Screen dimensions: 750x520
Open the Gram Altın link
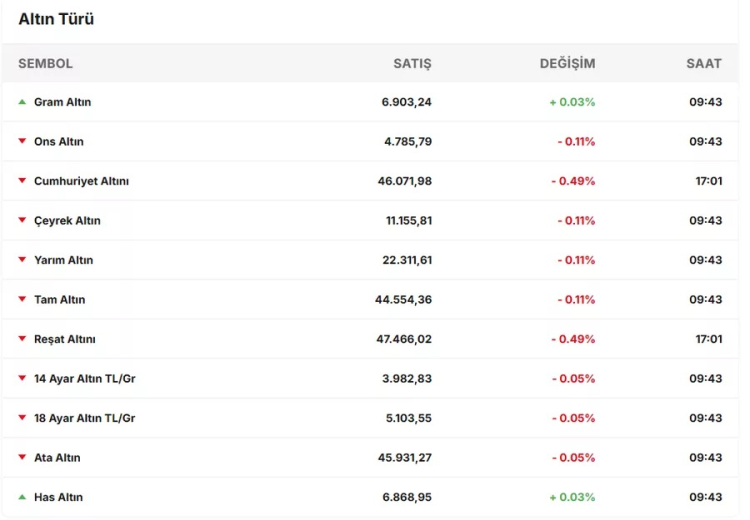pyautogui.click(x=62, y=102)
